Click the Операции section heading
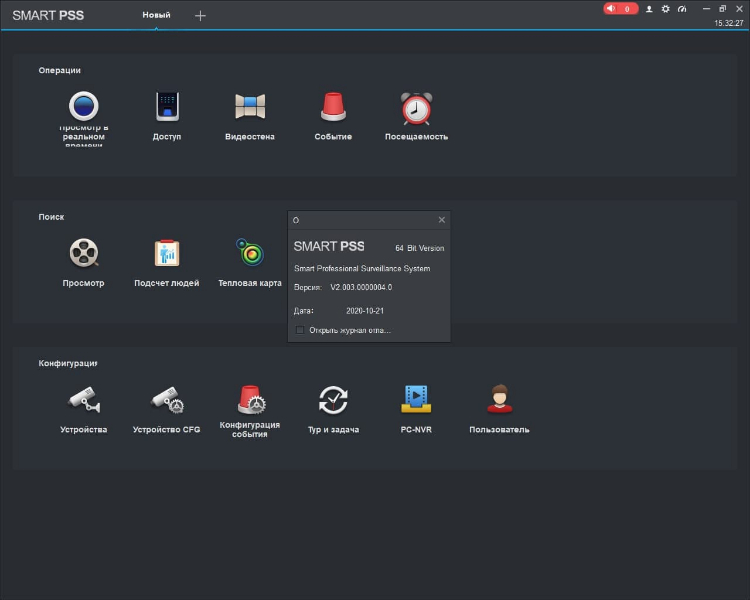Viewport: 750px width, 600px height. 60,70
